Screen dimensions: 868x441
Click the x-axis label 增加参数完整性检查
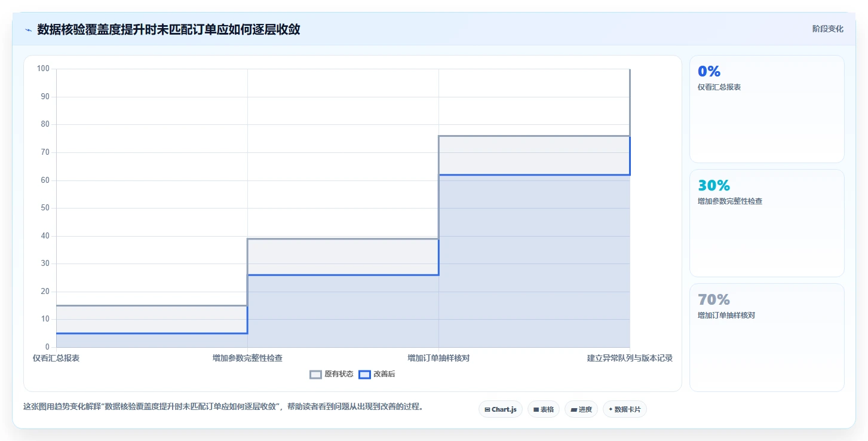247,358
